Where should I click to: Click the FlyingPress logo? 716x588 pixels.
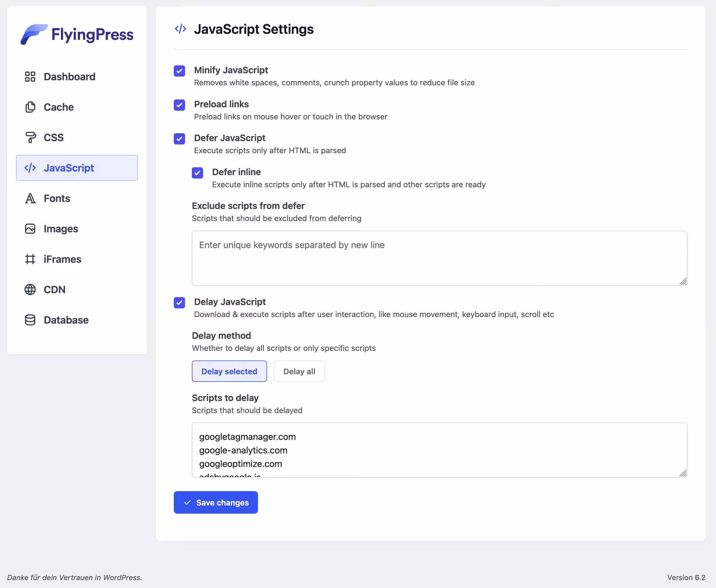coord(77,34)
